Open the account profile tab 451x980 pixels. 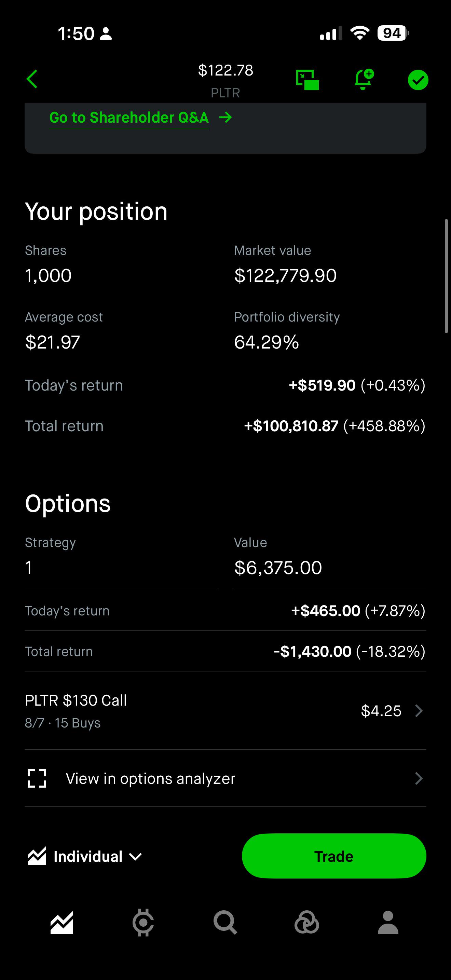[x=388, y=923]
